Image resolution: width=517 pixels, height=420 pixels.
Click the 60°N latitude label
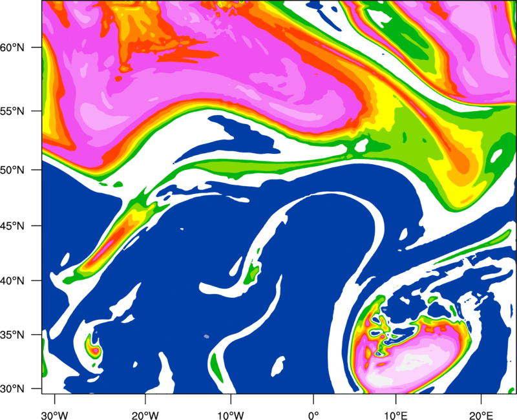12,47
